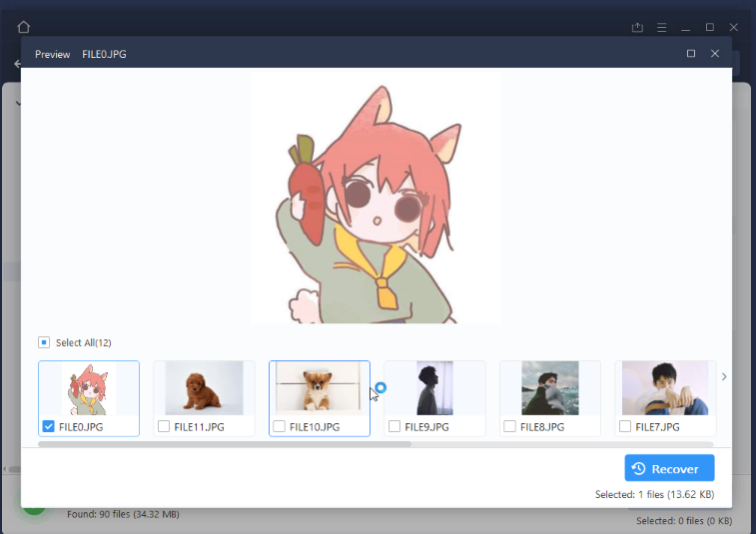
Task: Toggle the Select All(12) checkbox
Action: (44, 342)
